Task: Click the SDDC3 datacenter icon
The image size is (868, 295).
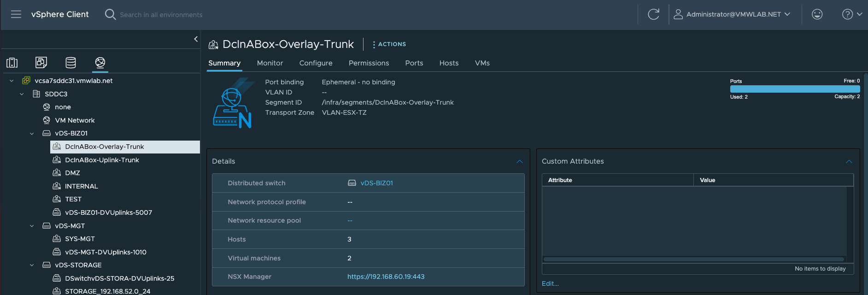Action: (36, 94)
